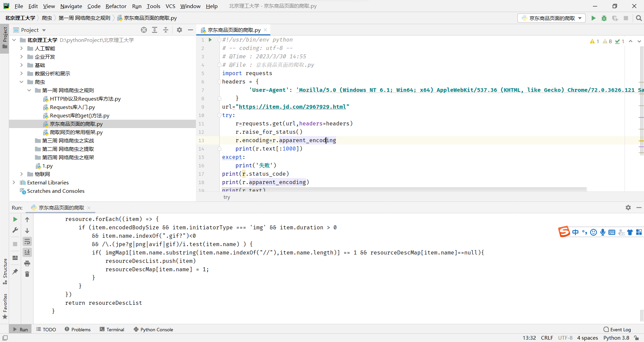
Task: Close the 京东商品页面的爬取.py editor tab
Action: [265, 30]
